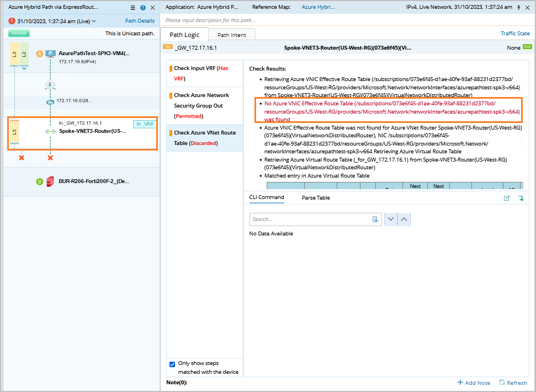Open Traffic State link
536x392 pixels.
[x=515, y=34]
